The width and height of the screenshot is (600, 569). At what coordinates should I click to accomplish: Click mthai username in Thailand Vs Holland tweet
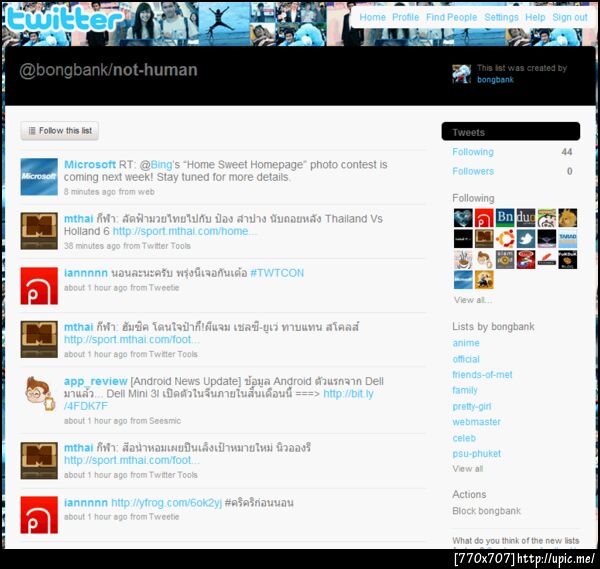(78, 219)
